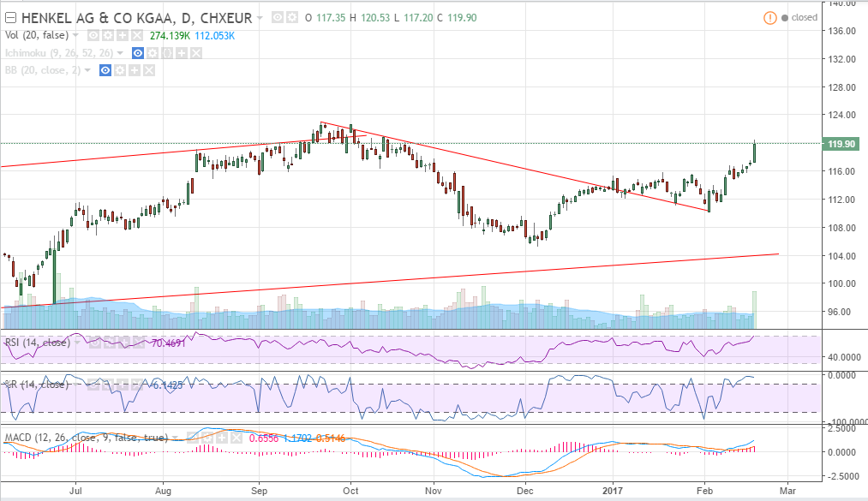Remove the RSI indicator with X icon

pyautogui.click(x=139, y=343)
